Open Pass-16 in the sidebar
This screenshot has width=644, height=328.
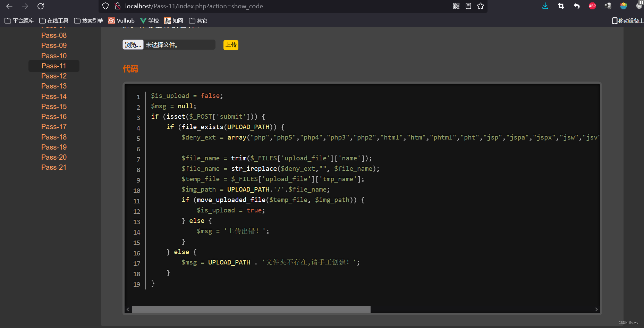pyautogui.click(x=54, y=117)
